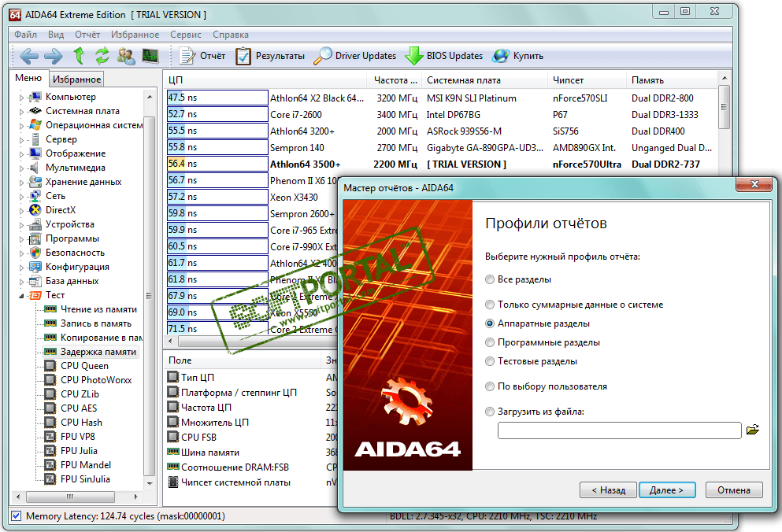Click the Хранение данных icon
The height and width of the screenshot is (532, 782).
(x=35, y=182)
